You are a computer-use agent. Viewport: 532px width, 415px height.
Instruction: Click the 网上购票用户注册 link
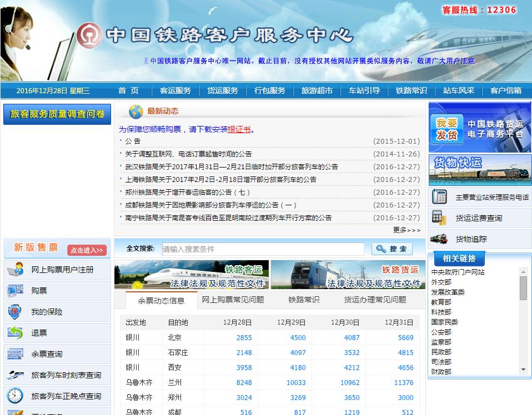click(x=62, y=270)
